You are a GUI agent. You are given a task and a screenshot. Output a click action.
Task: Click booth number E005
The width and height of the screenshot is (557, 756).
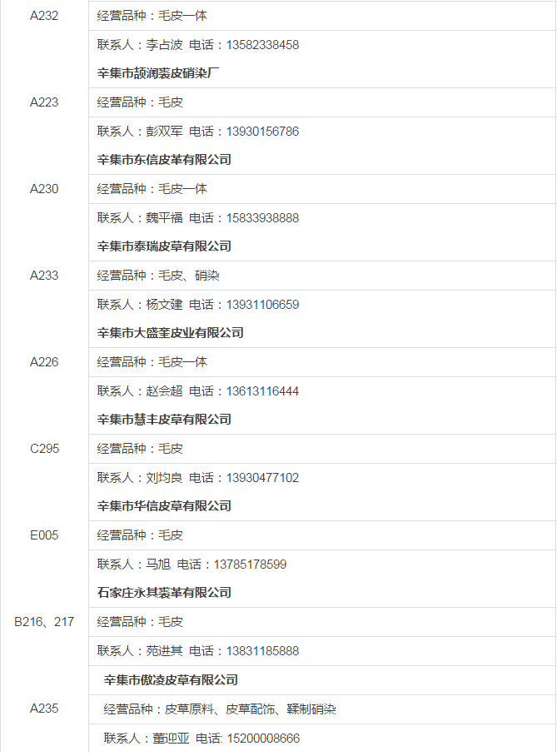pos(44,535)
